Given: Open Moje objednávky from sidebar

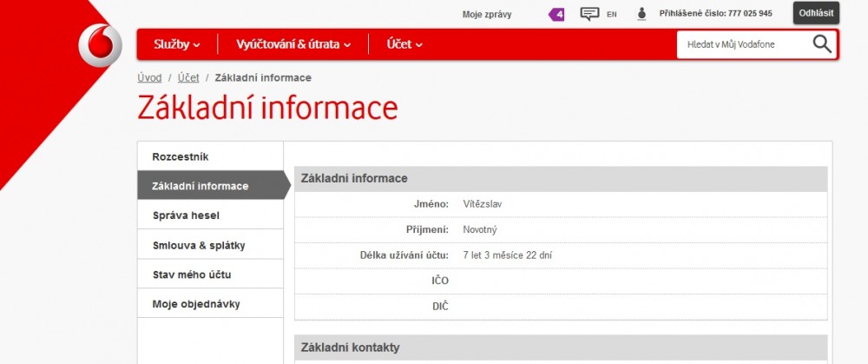Looking at the screenshot, I should (x=196, y=304).
